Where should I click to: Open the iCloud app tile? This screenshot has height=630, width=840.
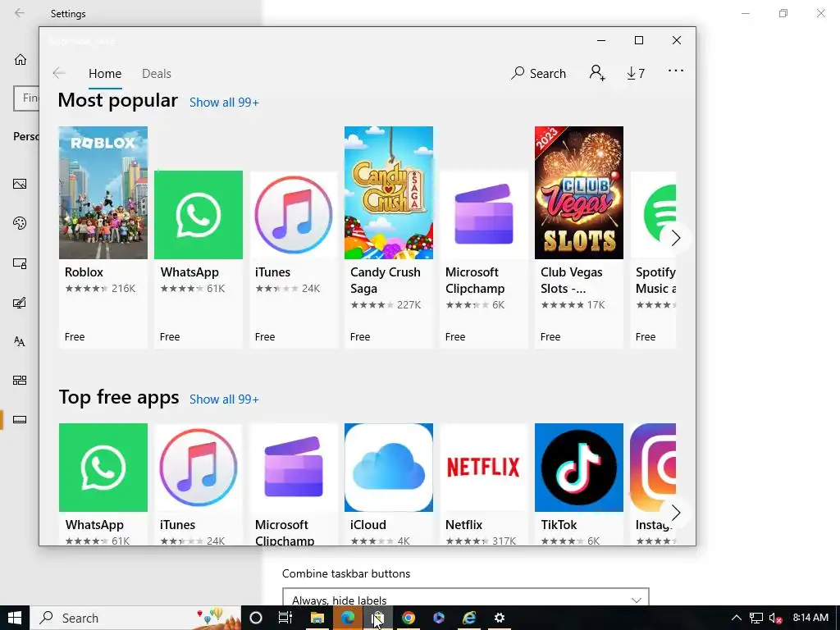(388, 484)
